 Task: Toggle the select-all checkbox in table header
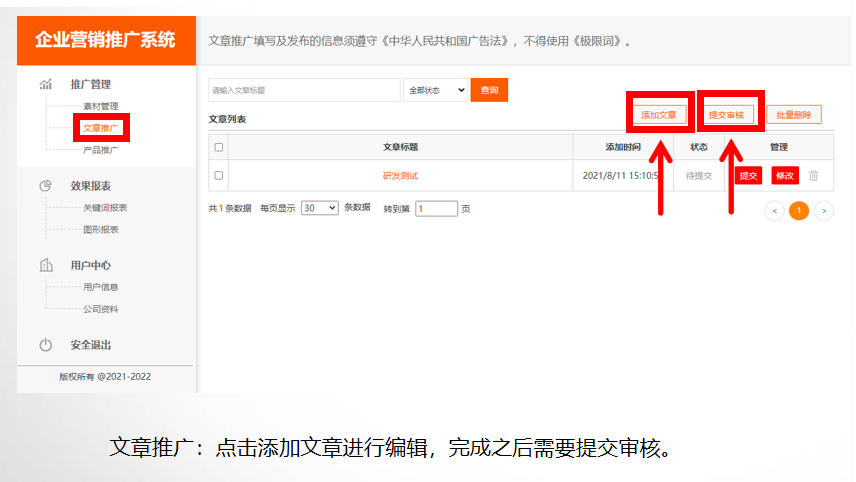coord(219,147)
